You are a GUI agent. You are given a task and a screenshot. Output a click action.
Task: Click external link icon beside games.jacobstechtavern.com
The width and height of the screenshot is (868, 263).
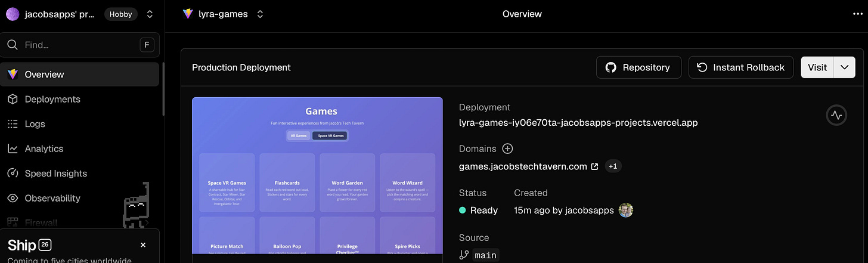point(594,167)
